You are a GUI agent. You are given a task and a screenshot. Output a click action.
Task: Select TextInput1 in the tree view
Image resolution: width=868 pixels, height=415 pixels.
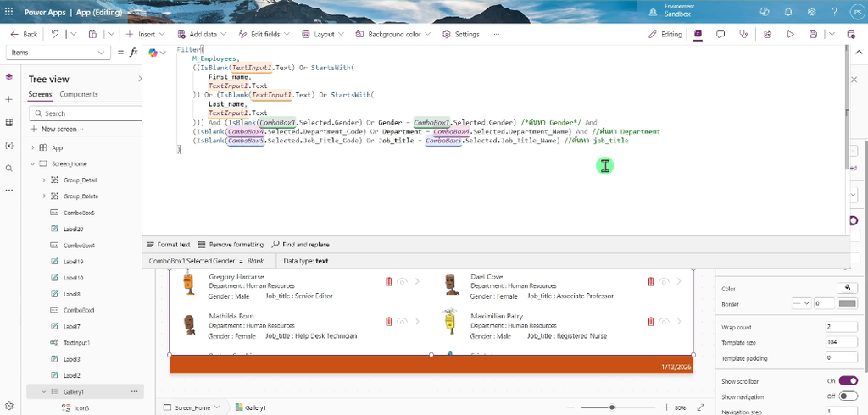click(x=76, y=343)
